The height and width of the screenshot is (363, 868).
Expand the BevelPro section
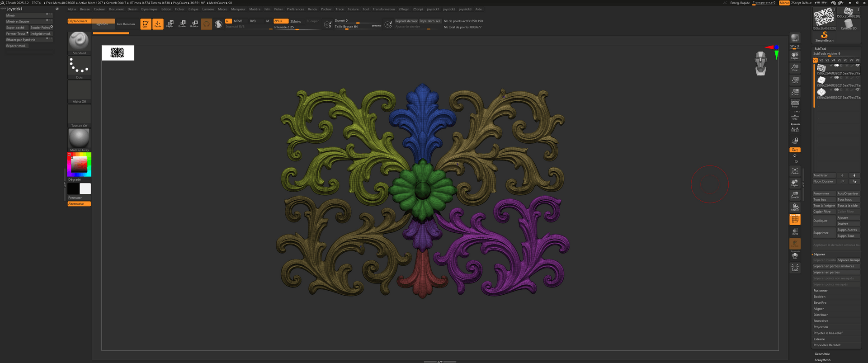point(820,302)
